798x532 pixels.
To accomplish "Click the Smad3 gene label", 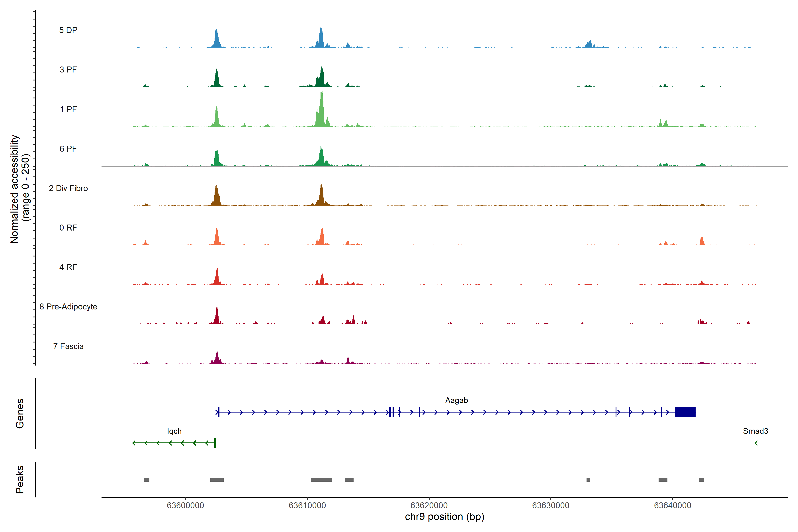I will click(x=755, y=431).
